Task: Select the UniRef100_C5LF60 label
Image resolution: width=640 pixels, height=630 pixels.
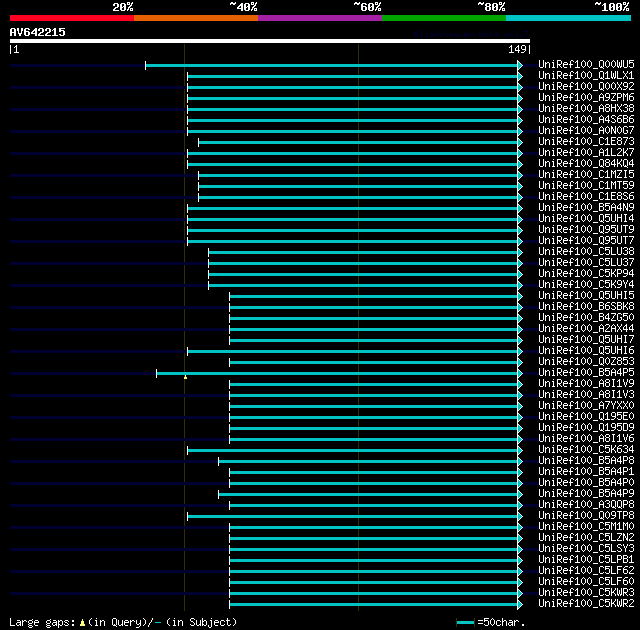Action: coord(586,582)
